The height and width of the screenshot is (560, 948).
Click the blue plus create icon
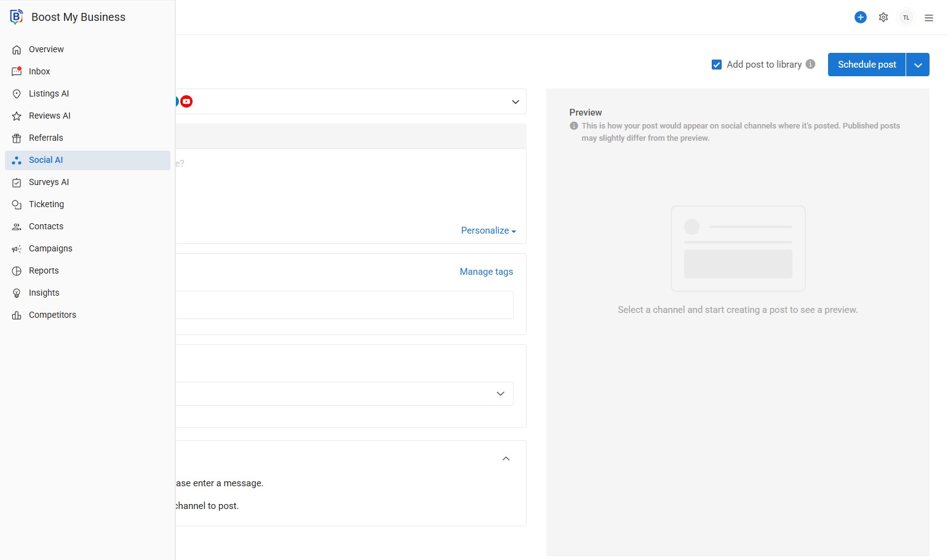point(860,17)
